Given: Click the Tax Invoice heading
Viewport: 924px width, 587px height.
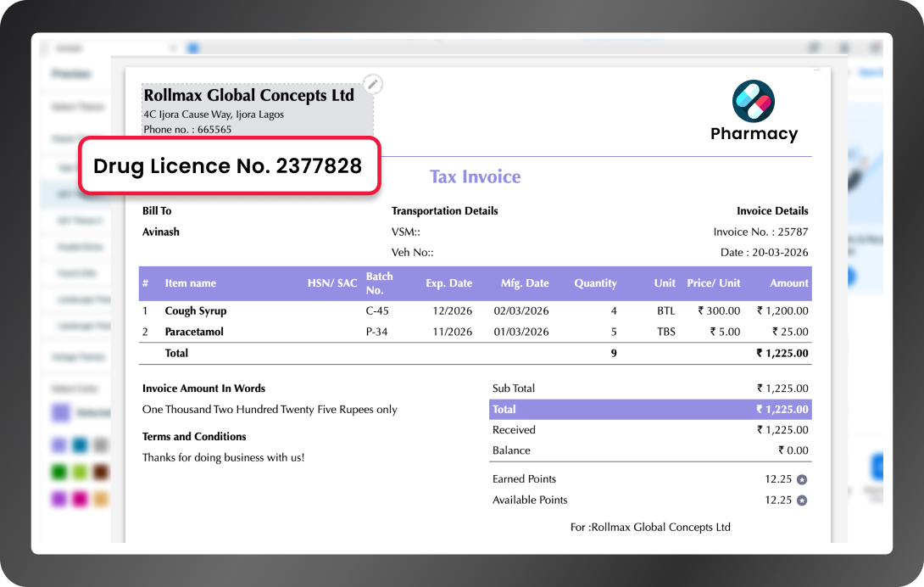Looking at the screenshot, I should (x=475, y=176).
